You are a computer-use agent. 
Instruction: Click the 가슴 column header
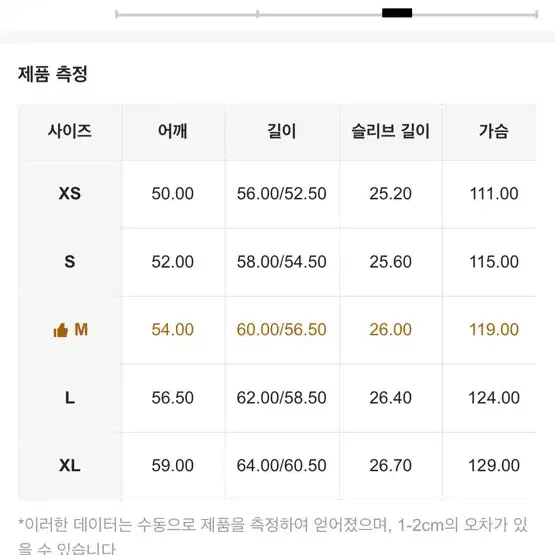[494, 131]
